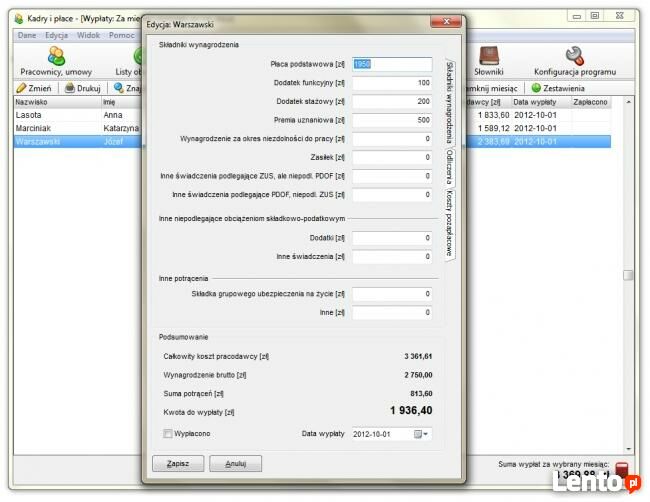Switch to the Odliczenia vertical tab
Screen dimensions: 650x502
pos(449,167)
